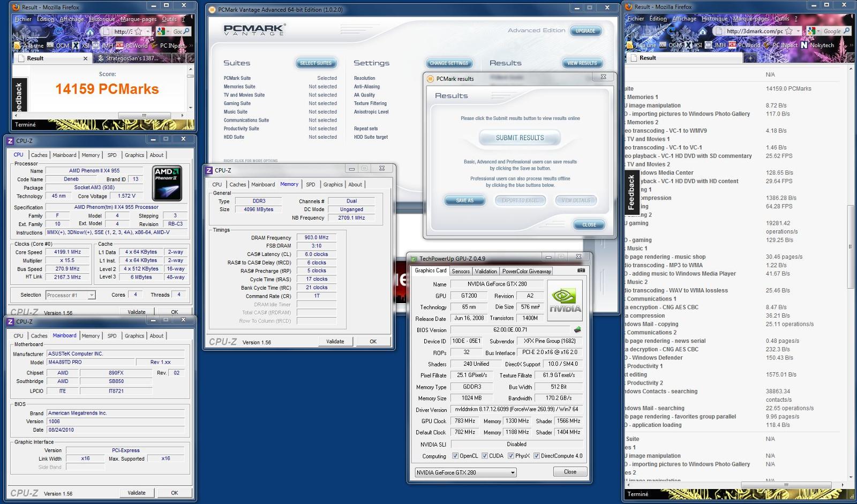The height and width of the screenshot is (504, 857).
Task: Open Nokytech bookmark in right Firefox window
Action: coord(817,45)
